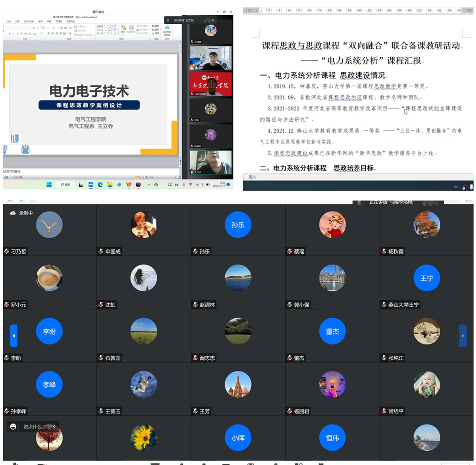Click the '说点什么' chat prompt
The height and width of the screenshot is (465, 476).
pyautogui.click(x=34, y=427)
